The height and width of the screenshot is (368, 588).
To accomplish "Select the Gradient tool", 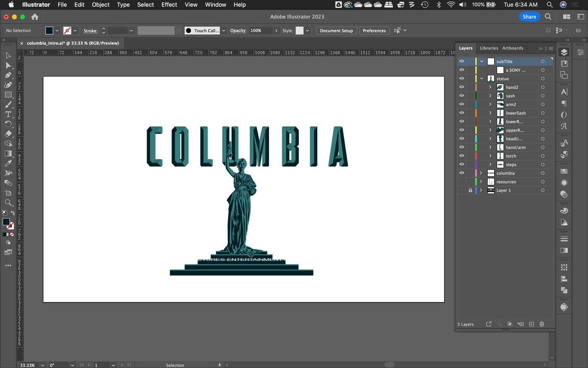I will pyautogui.click(x=8, y=154).
